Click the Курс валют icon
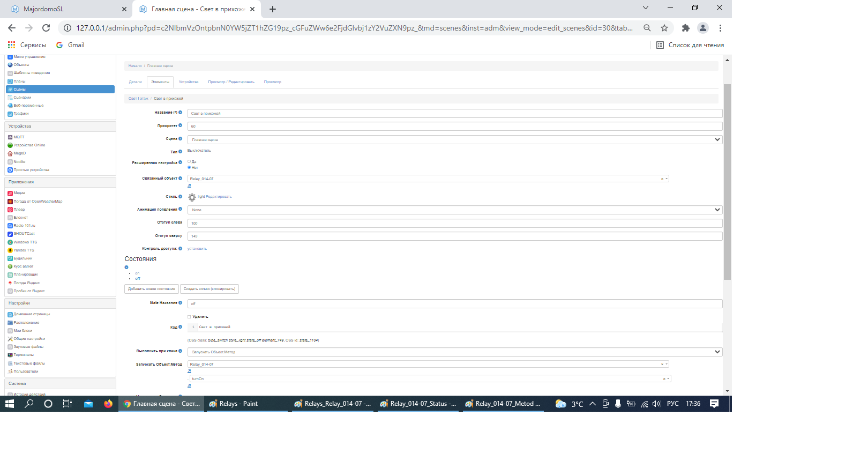This screenshot has height=460, width=868. point(10,266)
